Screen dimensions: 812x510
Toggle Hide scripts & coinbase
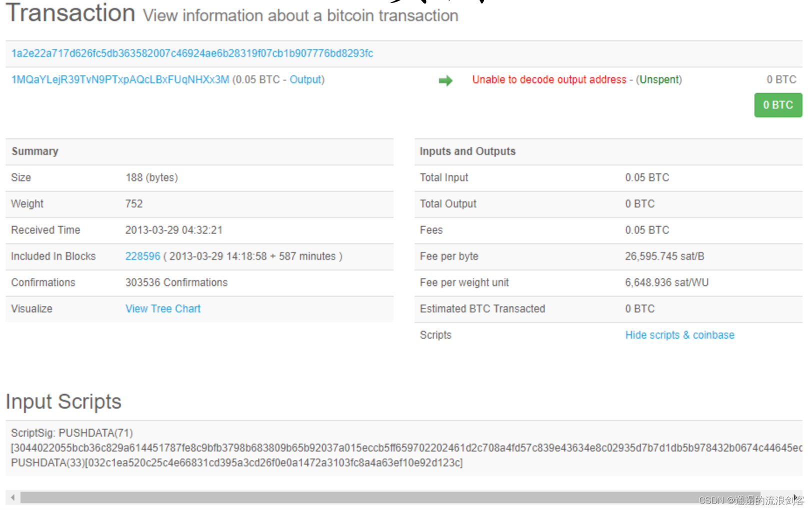tap(679, 335)
